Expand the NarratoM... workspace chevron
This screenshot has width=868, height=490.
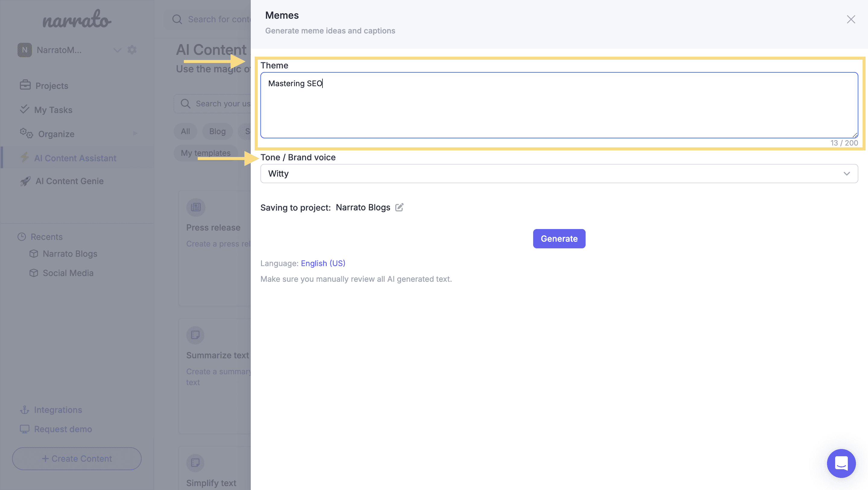coord(117,50)
